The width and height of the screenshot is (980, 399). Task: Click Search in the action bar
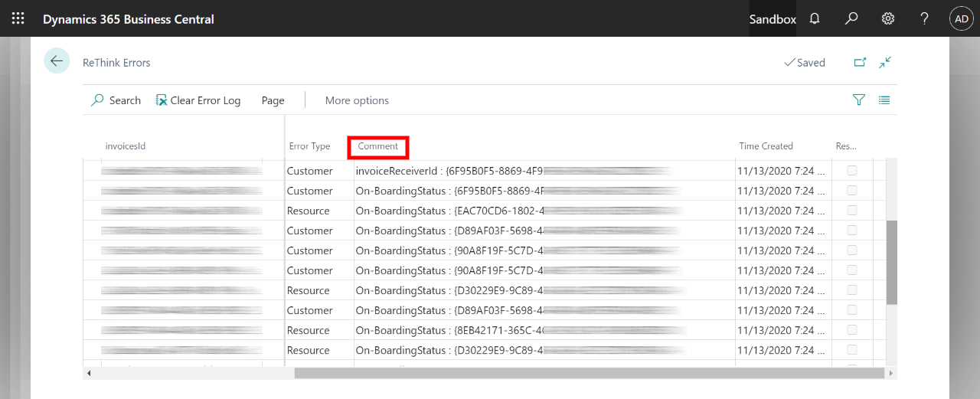click(116, 100)
